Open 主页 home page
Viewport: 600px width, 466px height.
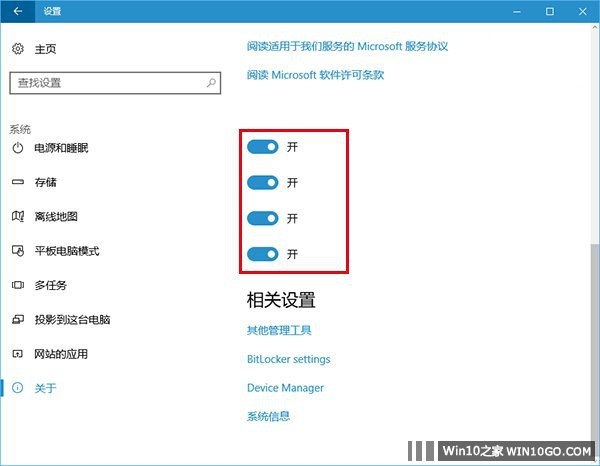[45, 49]
